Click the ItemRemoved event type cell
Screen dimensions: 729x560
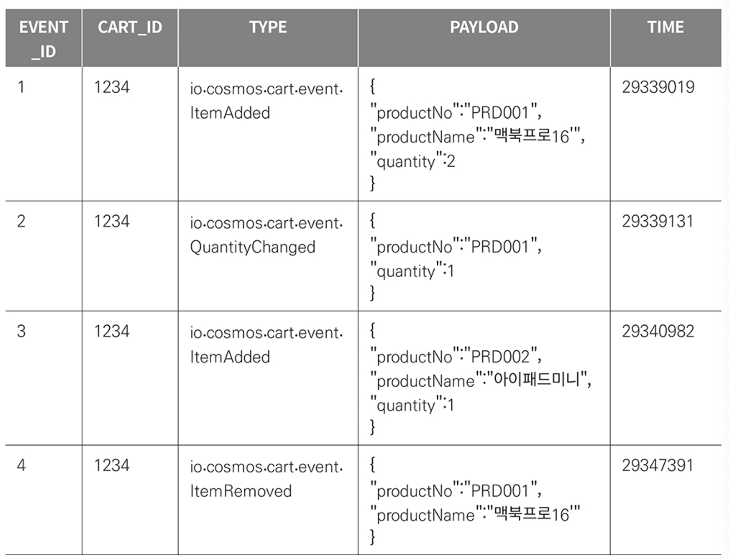pos(241,491)
